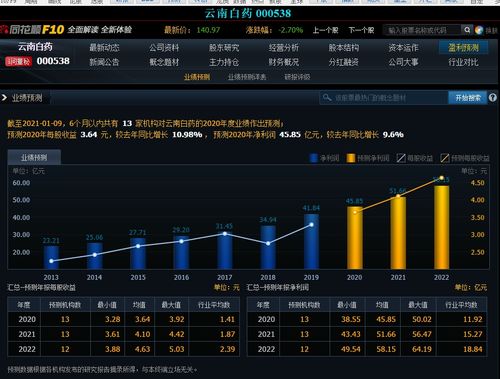
Task: Go to previous stock via 上一个股
Action: click(x=325, y=30)
